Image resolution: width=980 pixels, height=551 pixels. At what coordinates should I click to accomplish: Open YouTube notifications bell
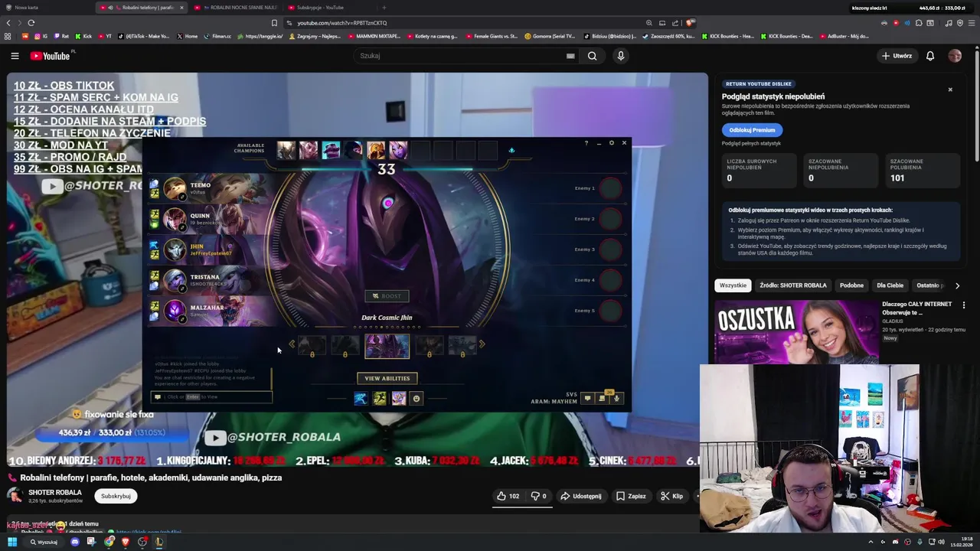point(930,56)
